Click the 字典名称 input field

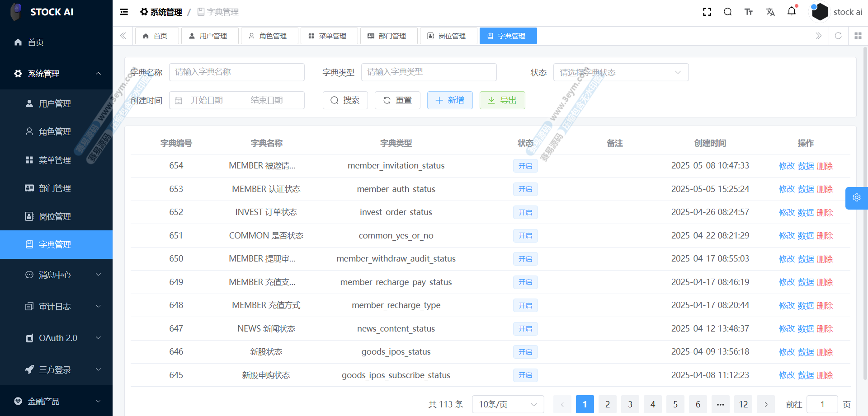coord(236,72)
